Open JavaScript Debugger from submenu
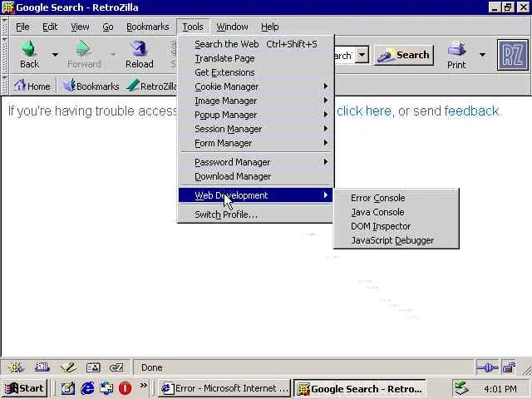The image size is (532, 399). click(397, 240)
